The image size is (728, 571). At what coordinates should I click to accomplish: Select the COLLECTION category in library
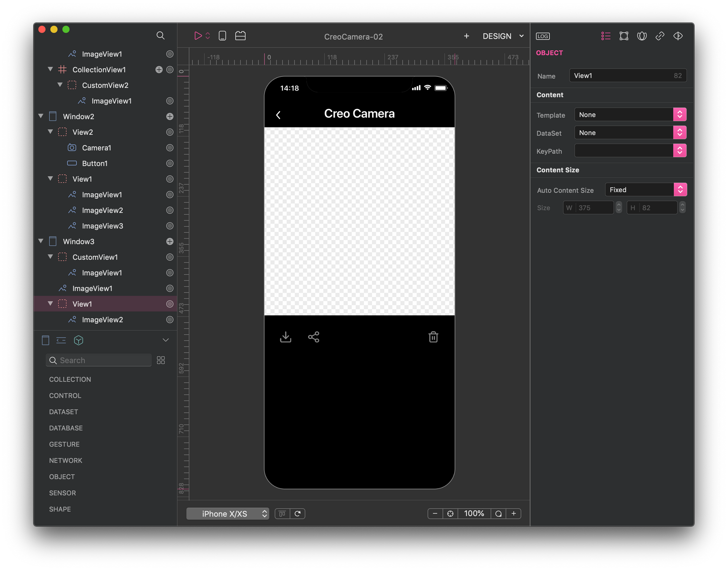pyautogui.click(x=70, y=379)
